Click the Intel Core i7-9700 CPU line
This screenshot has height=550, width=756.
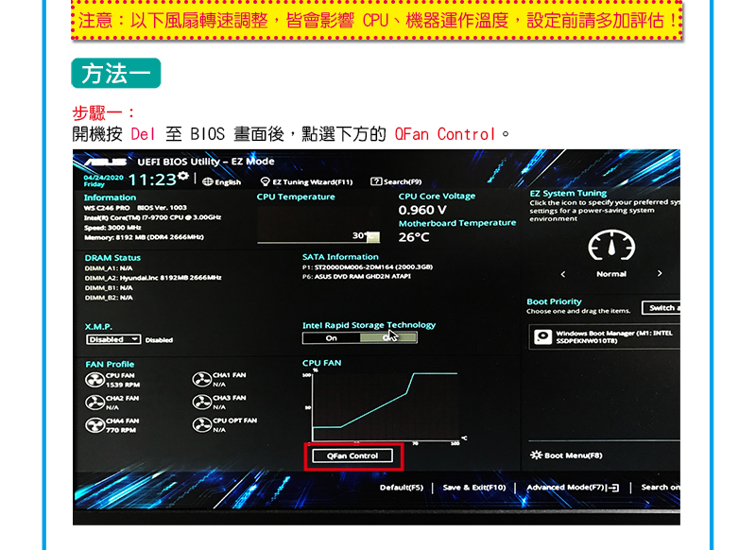tap(152, 217)
